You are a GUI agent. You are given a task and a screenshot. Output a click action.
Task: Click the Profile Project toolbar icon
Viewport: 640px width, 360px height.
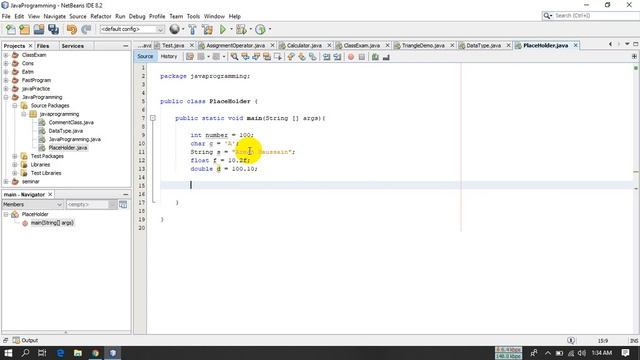point(260,29)
